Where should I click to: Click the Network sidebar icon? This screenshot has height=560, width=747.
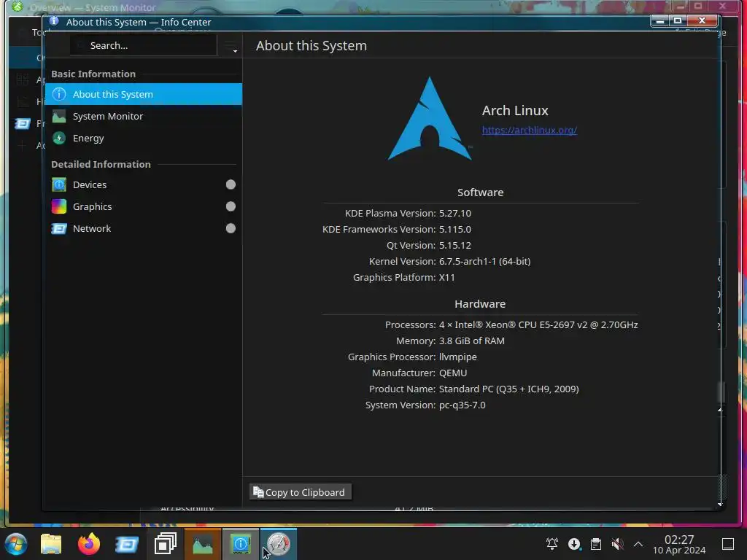[x=59, y=228]
